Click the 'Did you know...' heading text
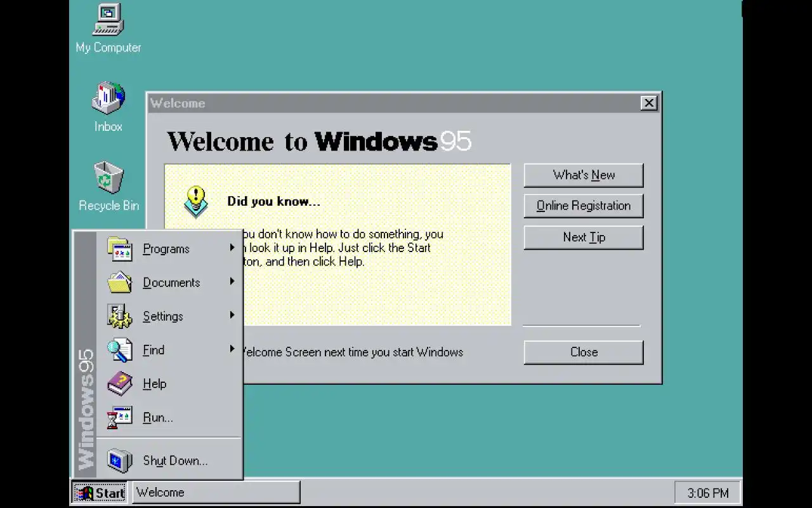This screenshot has height=508, width=812. pyautogui.click(x=273, y=202)
